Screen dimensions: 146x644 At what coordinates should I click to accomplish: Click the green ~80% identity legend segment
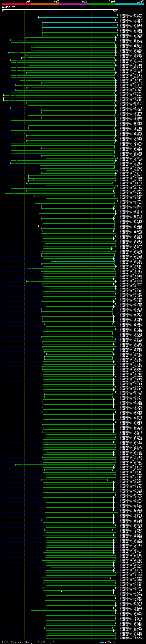click(101, 4)
